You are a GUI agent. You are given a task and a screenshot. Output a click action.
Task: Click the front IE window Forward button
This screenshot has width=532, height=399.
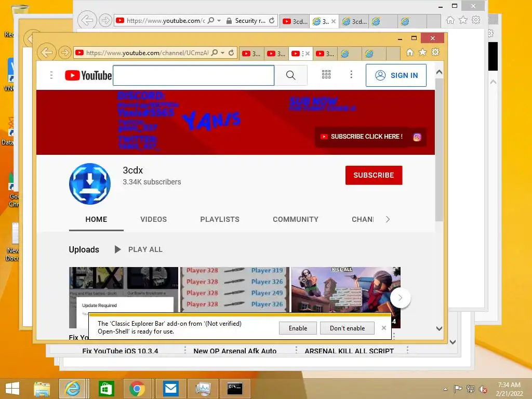[64, 52]
